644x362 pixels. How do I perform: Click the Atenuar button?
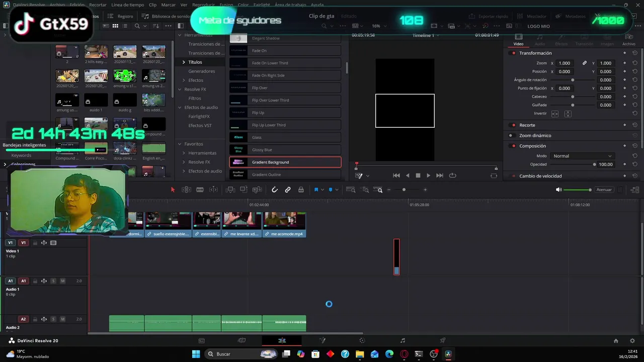click(604, 190)
